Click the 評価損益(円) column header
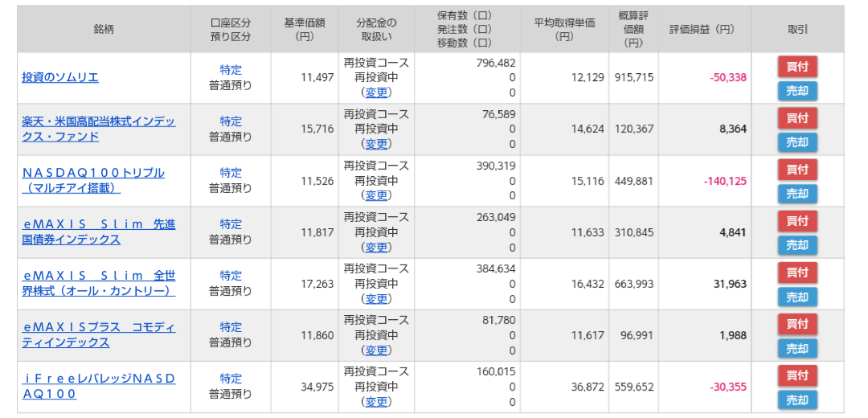This screenshot has width=868, height=418. click(x=705, y=30)
